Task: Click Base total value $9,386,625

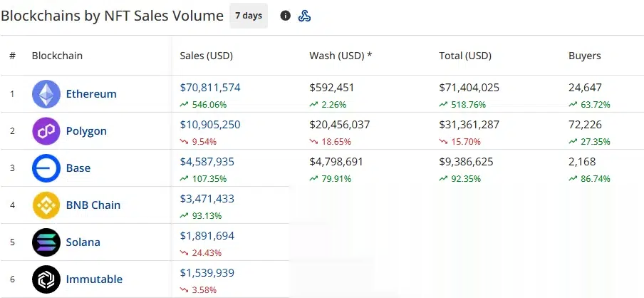Action: [x=466, y=162]
